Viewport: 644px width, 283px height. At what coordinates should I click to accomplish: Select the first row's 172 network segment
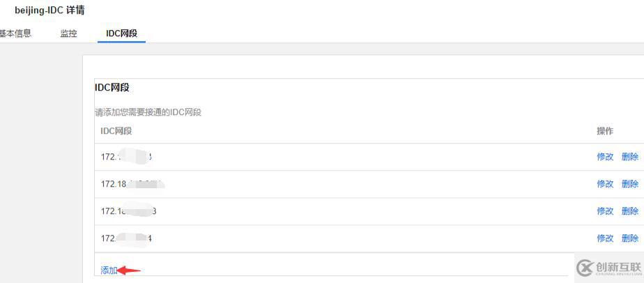[x=126, y=157]
